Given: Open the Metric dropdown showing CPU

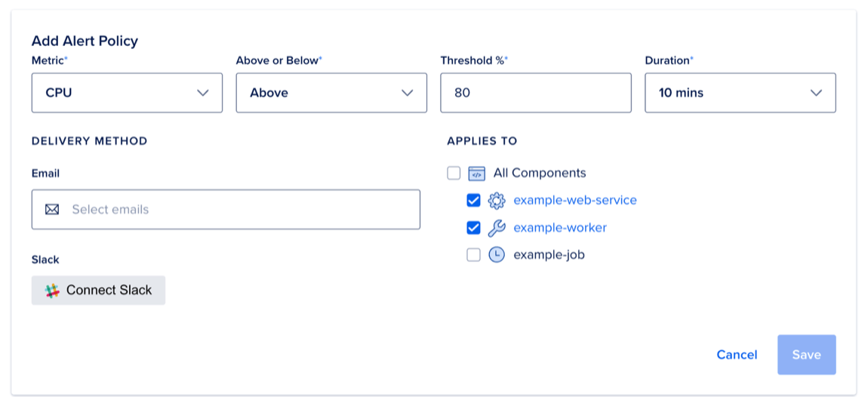Looking at the screenshot, I should [127, 93].
